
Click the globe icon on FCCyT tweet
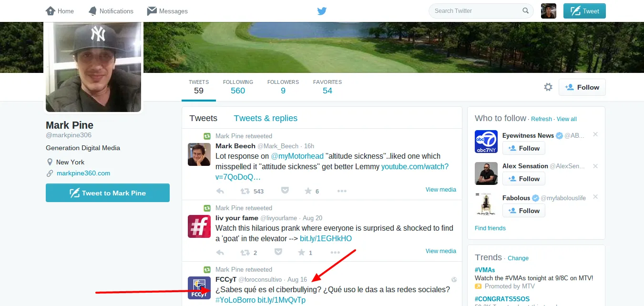coord(454,280)
